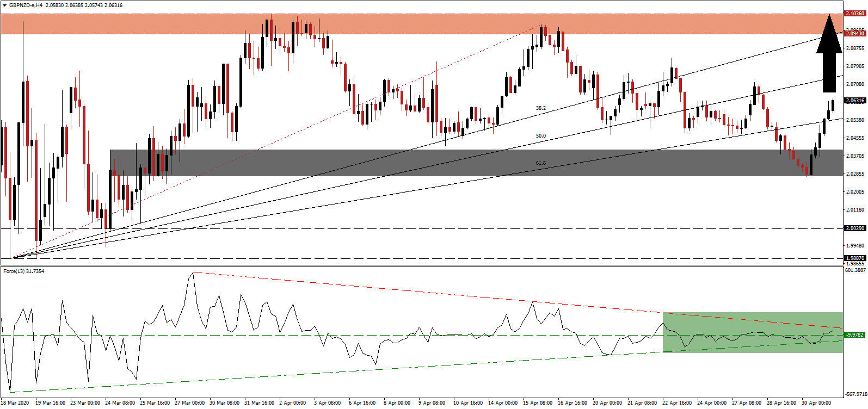Select the 30 Apr 00:00 time label
The height and width of the screenshot is (409, 868).
point(816,403)
